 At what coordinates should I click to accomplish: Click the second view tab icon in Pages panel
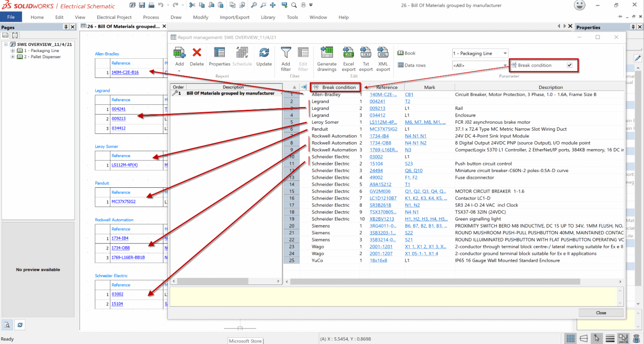pos(15,35)
